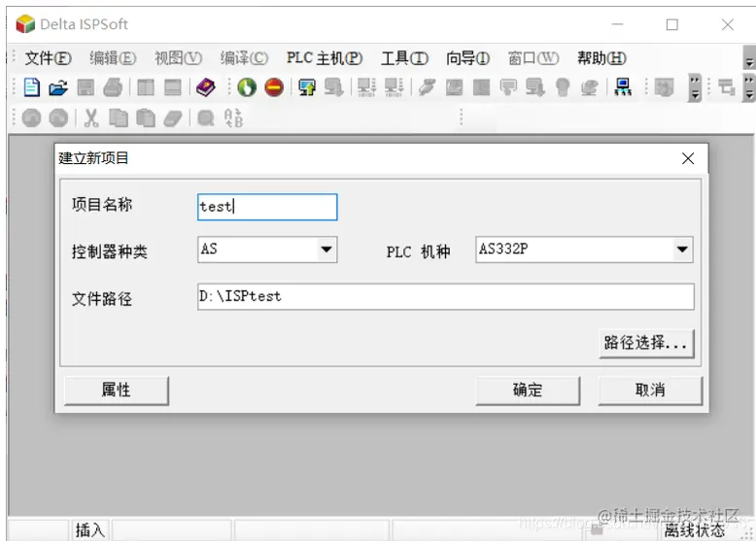Screen dimensions: 756x541
Task: Click the monitor icon with the green arrow
Action: tap(307, 87)
